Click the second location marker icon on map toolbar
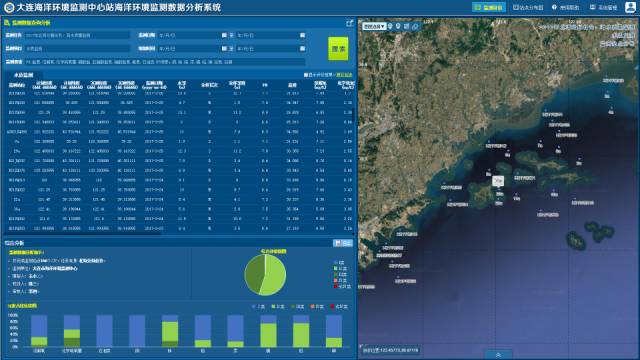This screenshot has width=640, height=360. [398, 26]
